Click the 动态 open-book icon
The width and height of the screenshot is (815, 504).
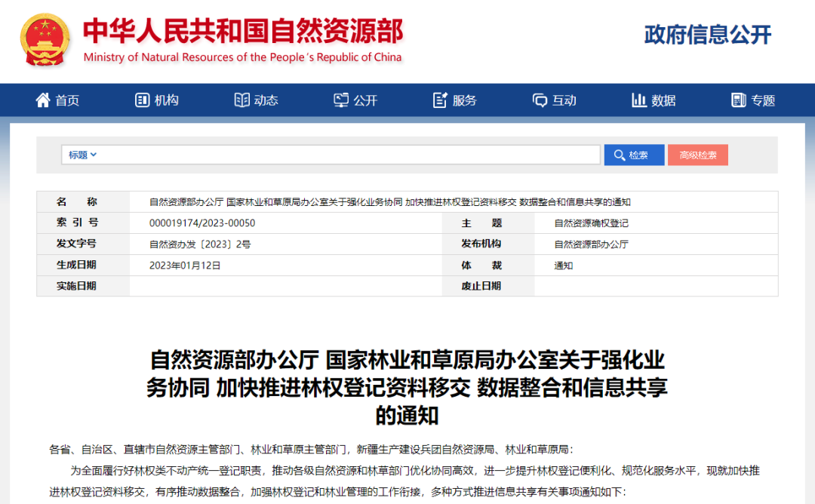tap(241, 100)
